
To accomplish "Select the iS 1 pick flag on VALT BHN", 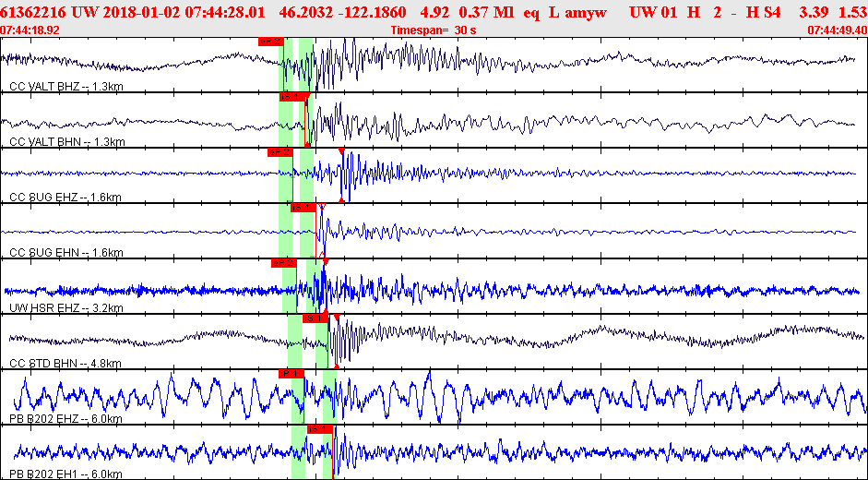I will click(291, 97).
